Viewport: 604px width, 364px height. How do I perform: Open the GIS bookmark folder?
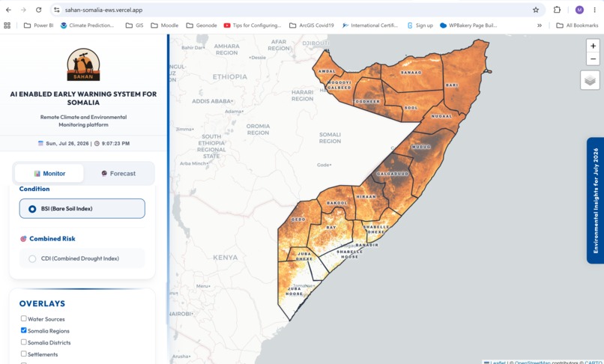134,25
